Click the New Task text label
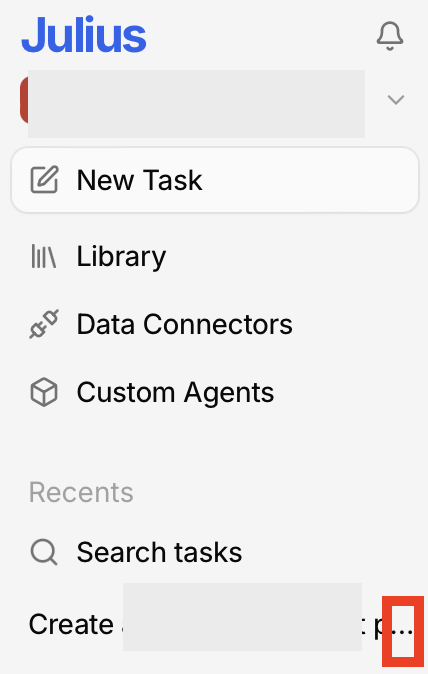The height and width of the screenshot is (674, 428). point(139,180)
